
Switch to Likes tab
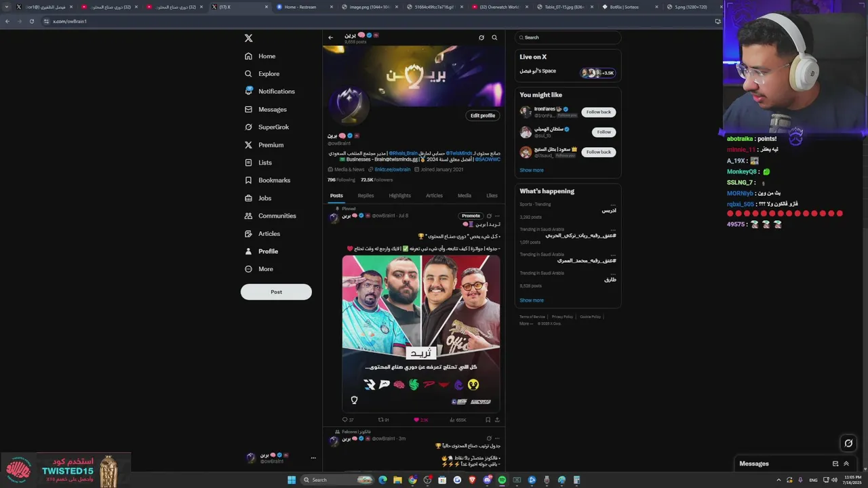tap(492, 196)
